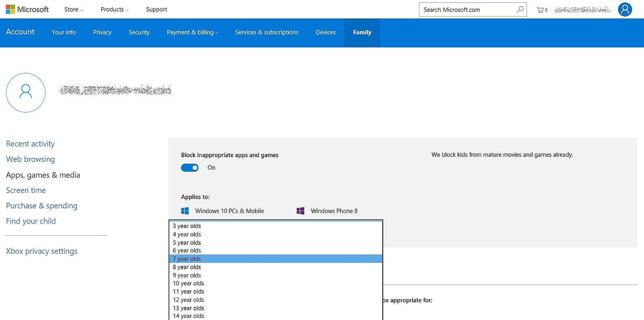Switch to the Family tab
The width and height of the screenshot is (644, 320).
tap(362, 32)
